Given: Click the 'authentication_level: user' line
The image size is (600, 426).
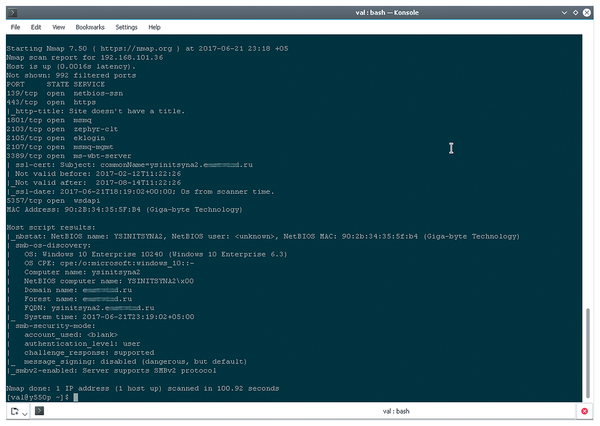Looking at the screenshot, I should click(x=82, y=344).
